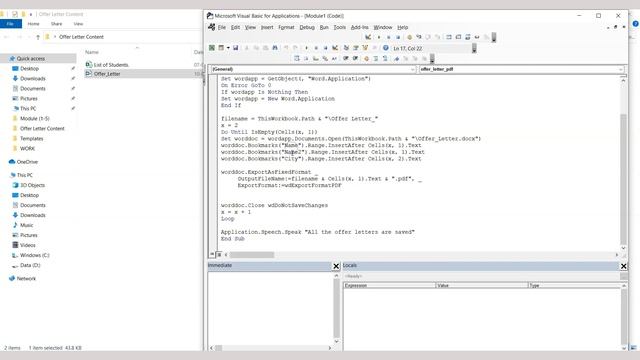This screenshot has height=360, width=640.
Task: Open the Add-Ins menu
Action: [x=360, y=27]
